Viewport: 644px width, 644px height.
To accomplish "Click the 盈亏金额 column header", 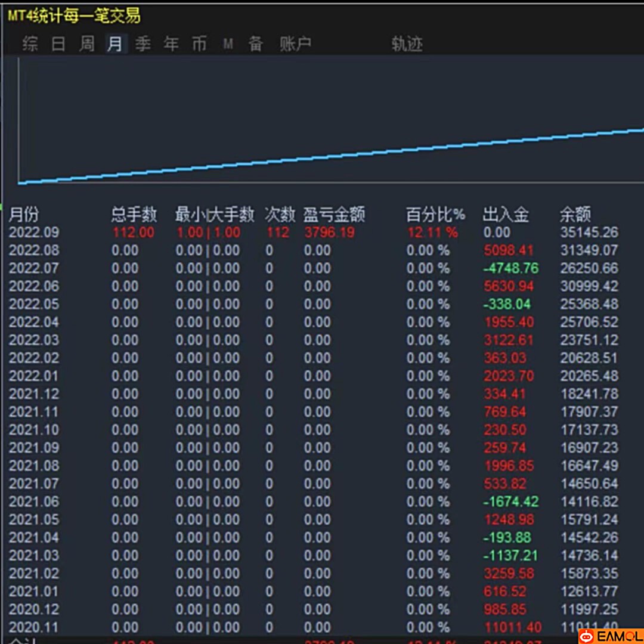I will click(x=334, y=214).
